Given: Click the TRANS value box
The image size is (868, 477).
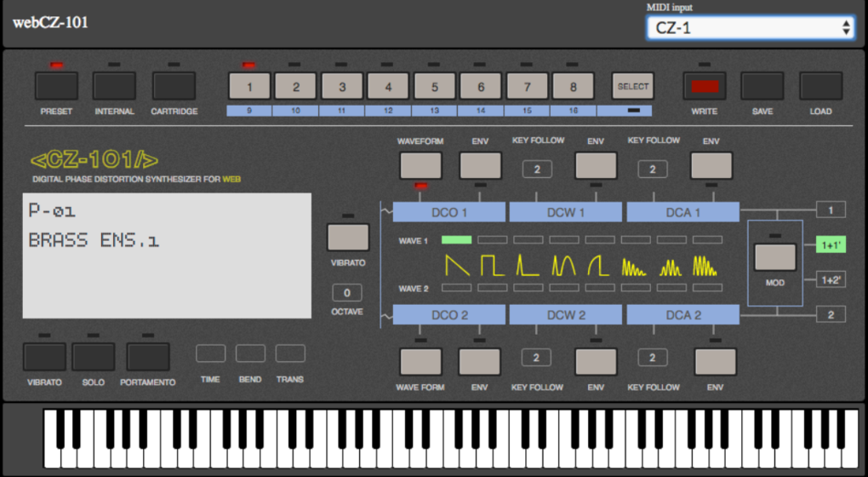Looking at the screenshot, I should pos(290,353).
